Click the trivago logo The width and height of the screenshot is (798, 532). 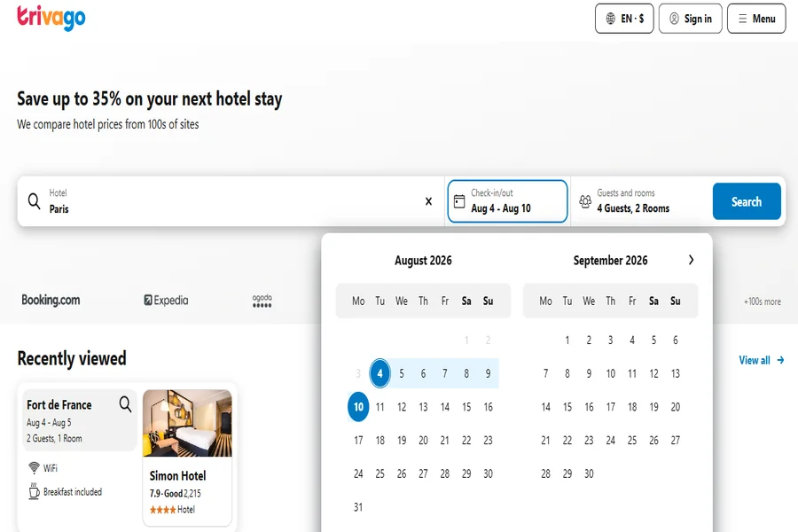pos(51,18)
